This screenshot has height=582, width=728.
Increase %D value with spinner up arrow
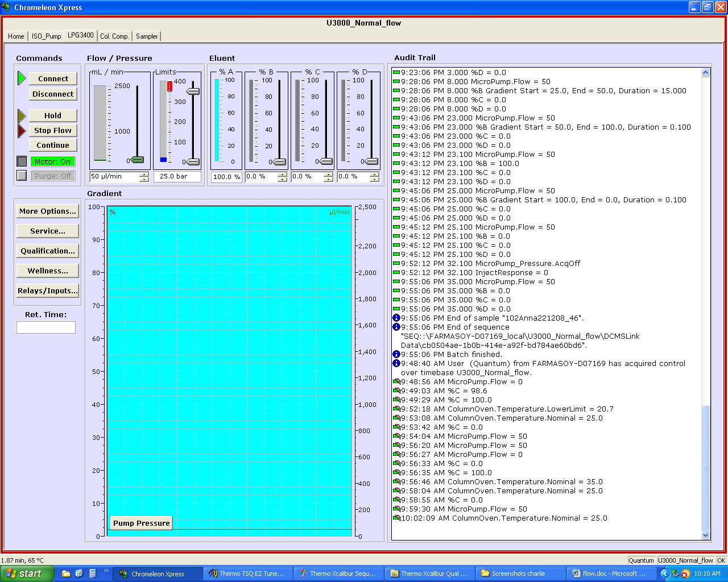click(x=374, y=174)
